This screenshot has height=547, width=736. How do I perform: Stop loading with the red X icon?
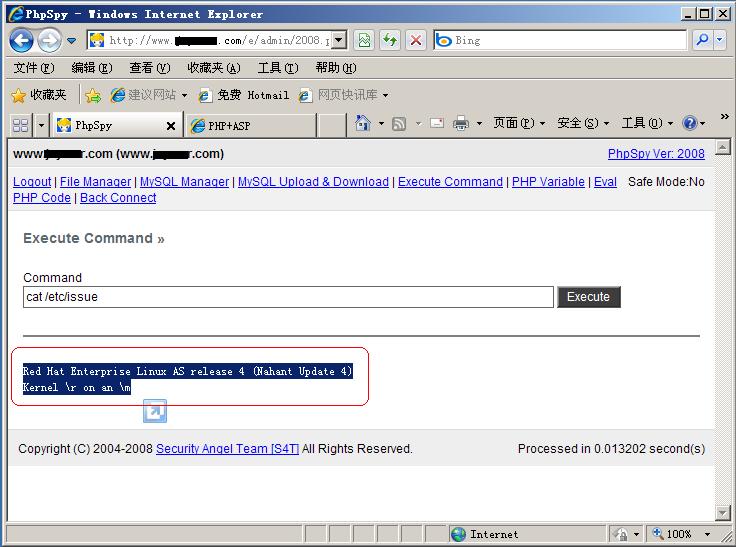click(x=416, y=40)
